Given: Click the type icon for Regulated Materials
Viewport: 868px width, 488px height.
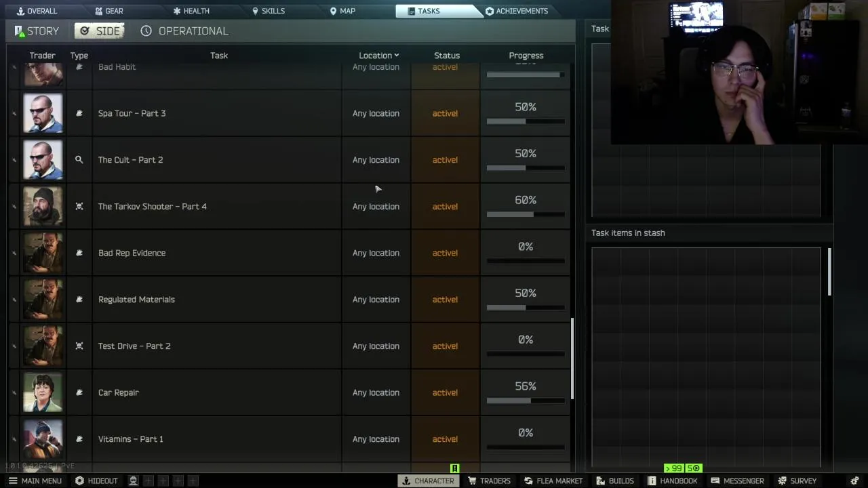Looking at the screenshot, I should coord(79,300).
